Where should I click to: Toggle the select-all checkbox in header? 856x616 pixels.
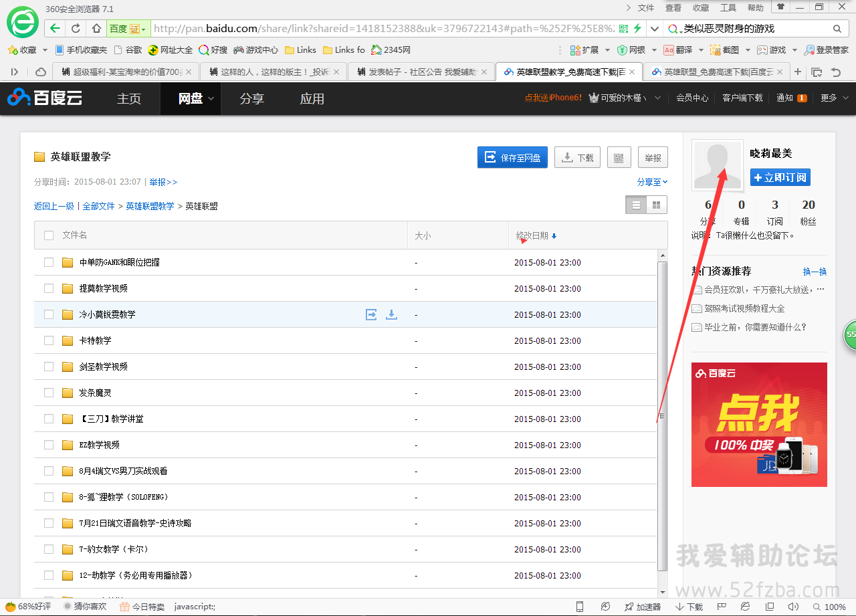[49, 235]
